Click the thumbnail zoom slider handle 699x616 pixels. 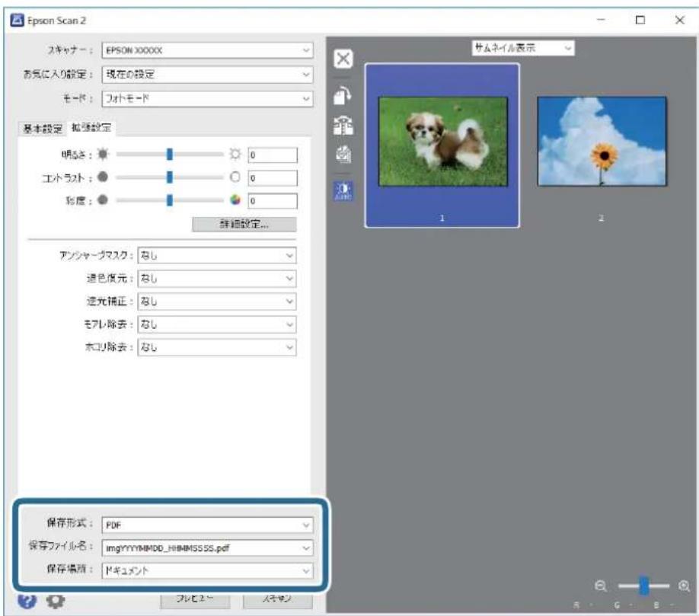[x=643, y=586]
